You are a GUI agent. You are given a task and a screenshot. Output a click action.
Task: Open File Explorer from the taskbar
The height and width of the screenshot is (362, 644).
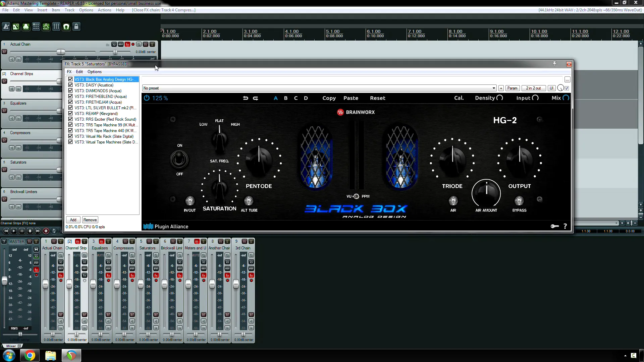pyautogui.click(x=50, y=355)
